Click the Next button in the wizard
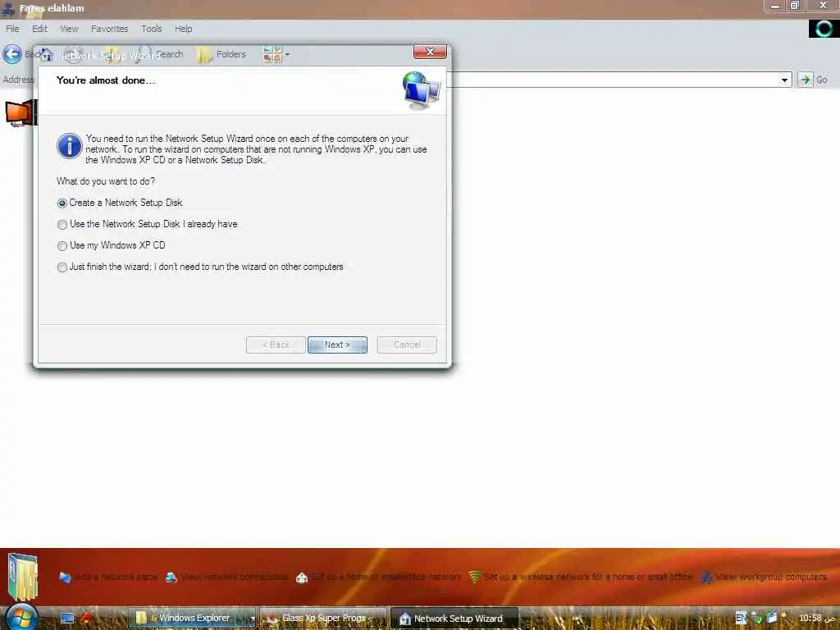This screenshot has height=630, width=840. tap(337, 345)
